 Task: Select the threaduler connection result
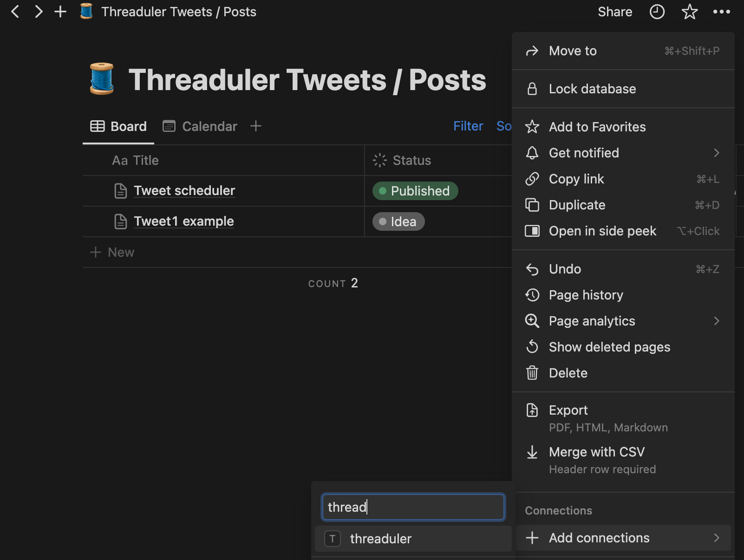(413, 539)
